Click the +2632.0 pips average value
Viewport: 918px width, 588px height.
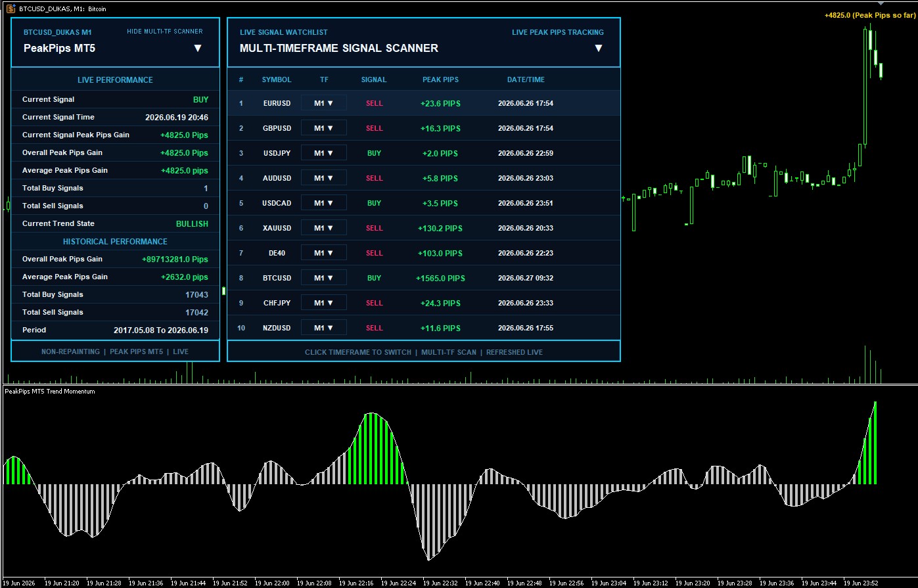pyautogui.click(x=185, y=277)
